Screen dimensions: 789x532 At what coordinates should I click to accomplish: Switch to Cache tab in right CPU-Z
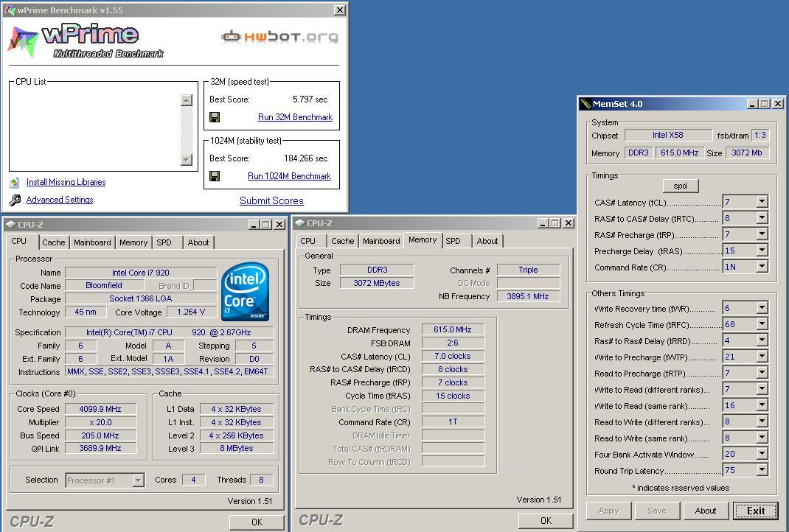pos(343,241)
